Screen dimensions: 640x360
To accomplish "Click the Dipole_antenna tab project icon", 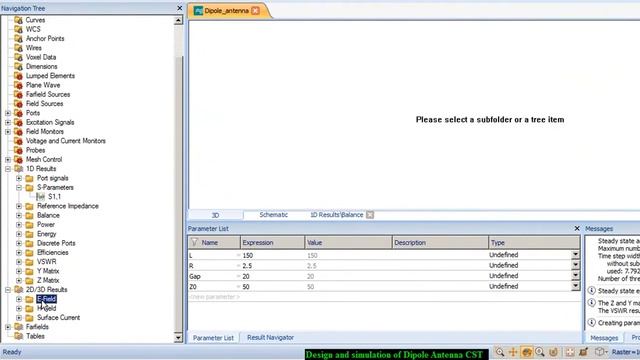I will click(x=198, y=11).
